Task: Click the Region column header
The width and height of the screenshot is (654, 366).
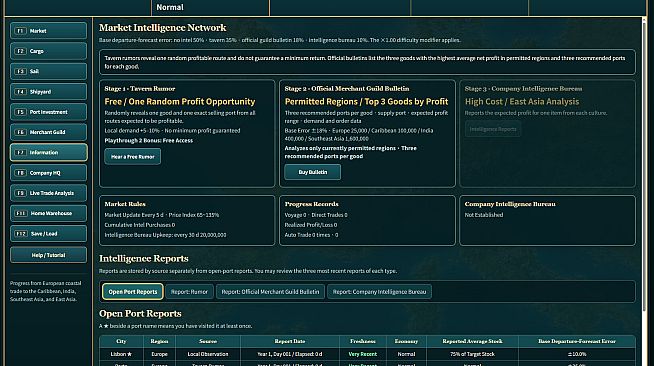Action: coord(159,341)
